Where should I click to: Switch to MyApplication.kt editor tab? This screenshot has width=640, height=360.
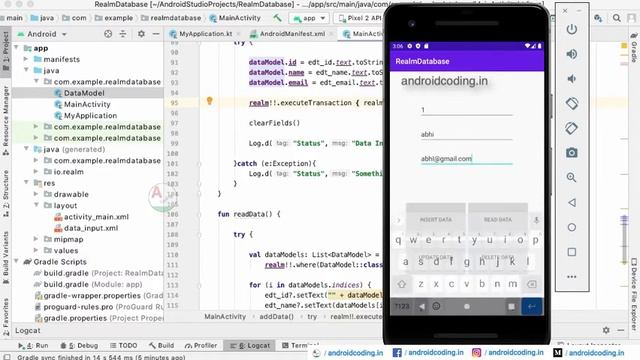coord(205,34)
